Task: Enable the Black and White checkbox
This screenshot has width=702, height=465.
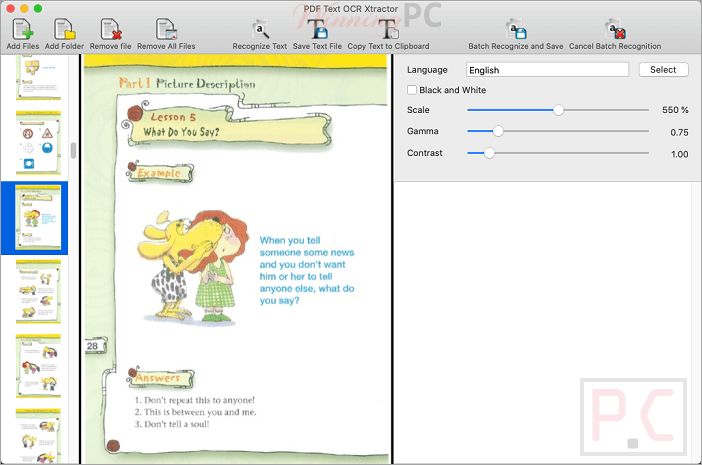Action: 412,90
